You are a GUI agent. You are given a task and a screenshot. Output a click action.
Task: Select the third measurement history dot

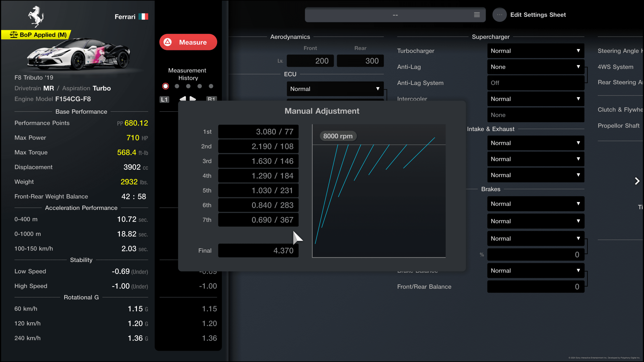[x=188, y=86]
